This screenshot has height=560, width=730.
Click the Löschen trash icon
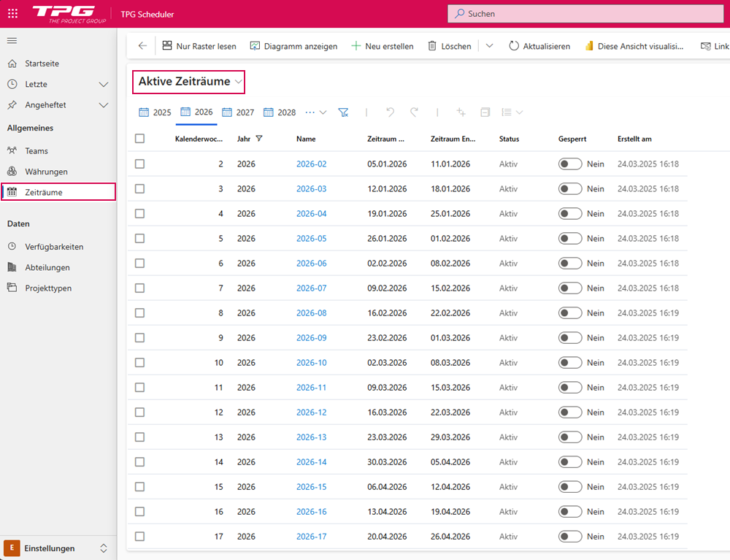tap(432, 46)
